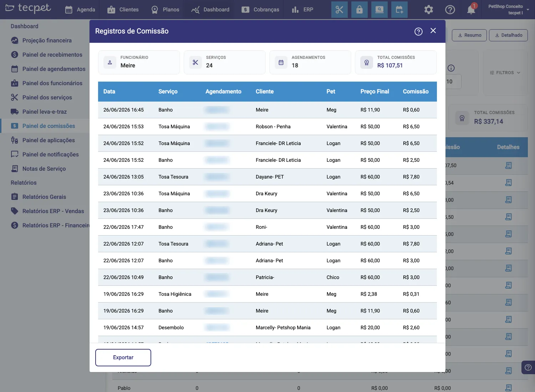The height and width of the screenshot is (392, 535).
Task: Open the help question mark in top bar
Action: [x=450, y=10]
